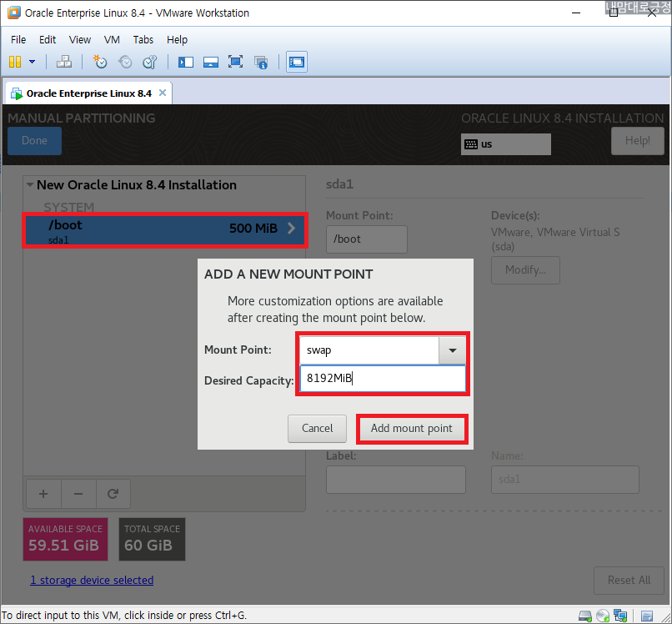
Task: Toggle the library sidebar view icon
Action: point(186,63)
